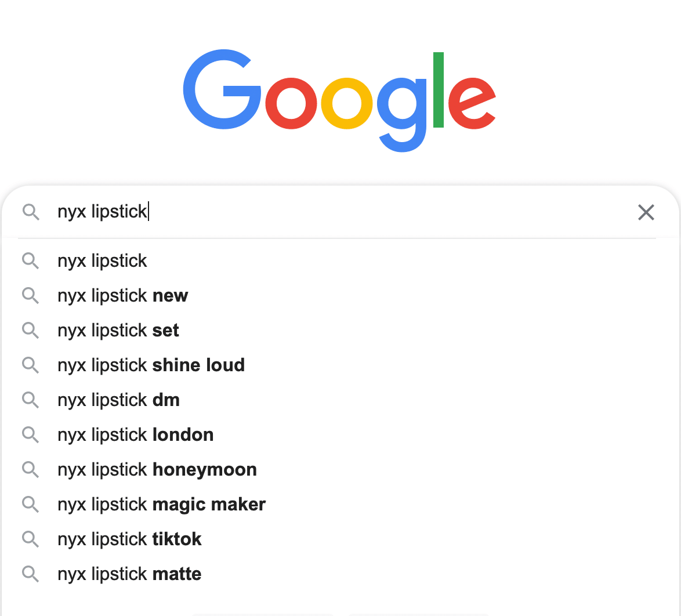The width and height of the screenshot is (681, 616).
Task: Click magnifier icon beside 'nyx lipstick dm'
Action: point(30,400)
